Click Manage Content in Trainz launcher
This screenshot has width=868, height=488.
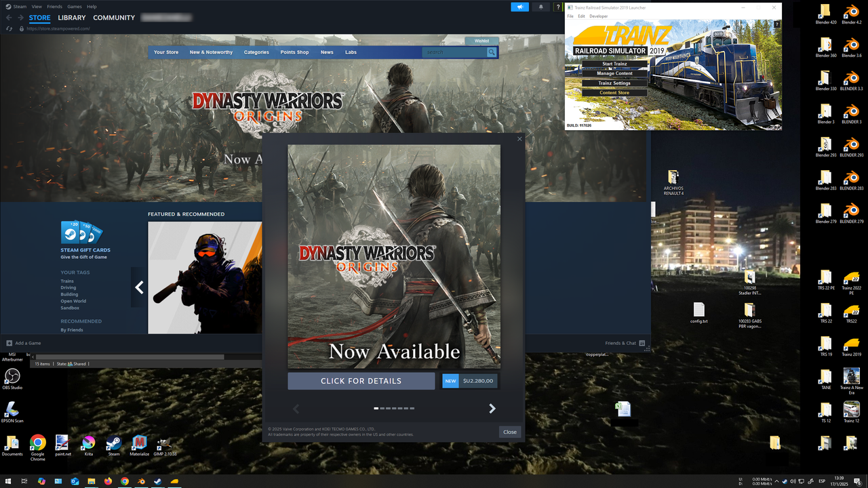tap(614, 73)
